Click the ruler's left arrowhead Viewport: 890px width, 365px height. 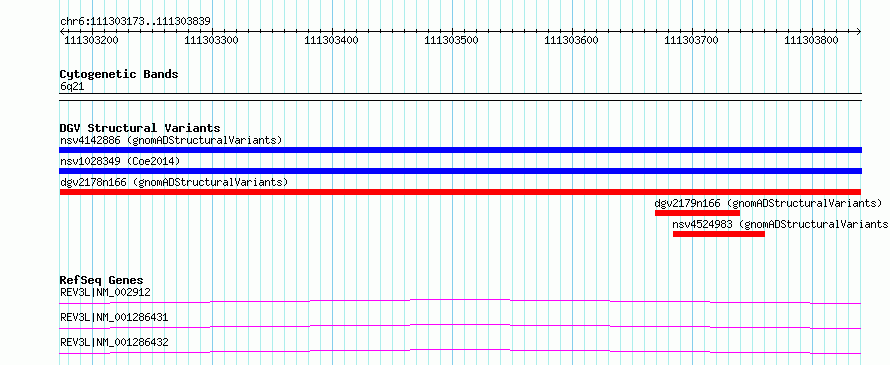62,32
